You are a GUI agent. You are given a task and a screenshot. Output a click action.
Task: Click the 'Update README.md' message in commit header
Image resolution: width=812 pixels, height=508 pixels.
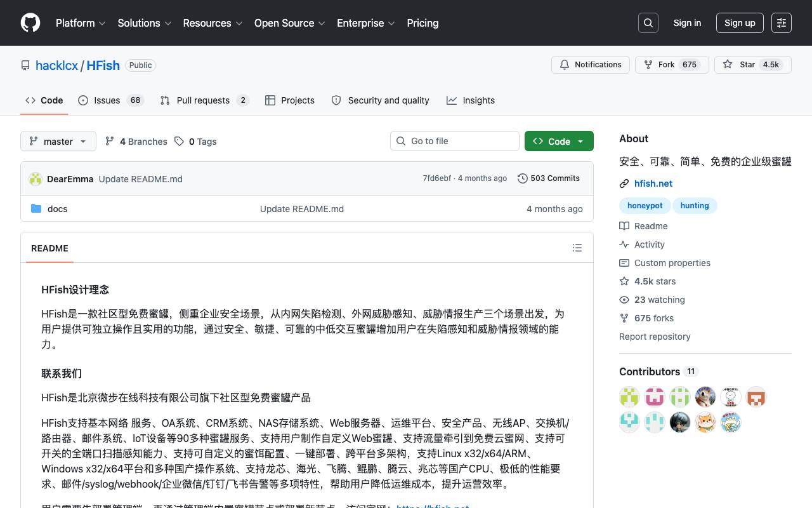141,179
